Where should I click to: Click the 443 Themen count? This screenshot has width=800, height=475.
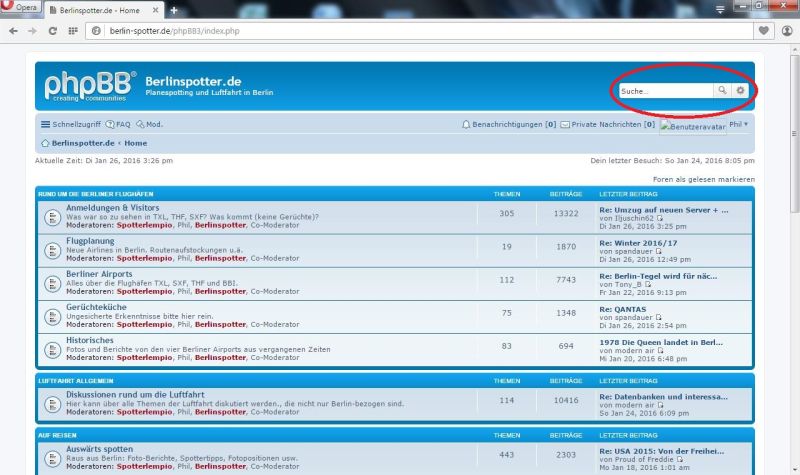pyautogui.click(x=507, y=455)
